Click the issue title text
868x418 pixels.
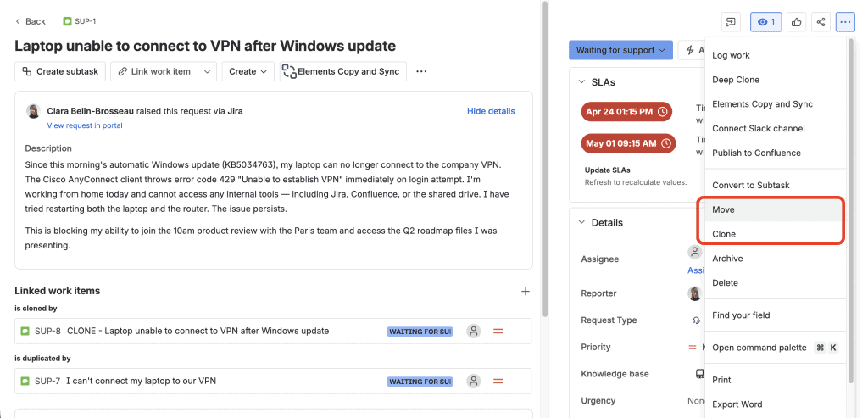(205, 46)
